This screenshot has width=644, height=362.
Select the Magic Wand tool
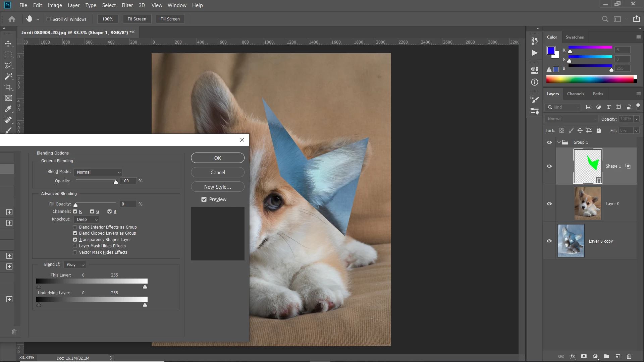tap(8, 76)
